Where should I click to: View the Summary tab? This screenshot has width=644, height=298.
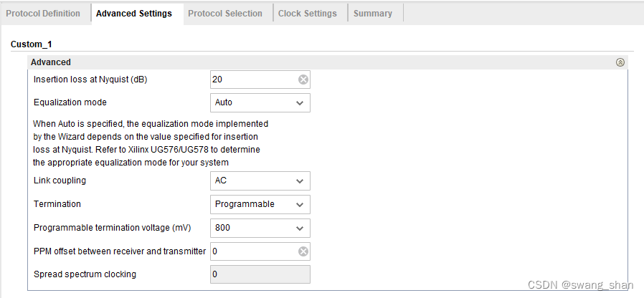[373, 14]
